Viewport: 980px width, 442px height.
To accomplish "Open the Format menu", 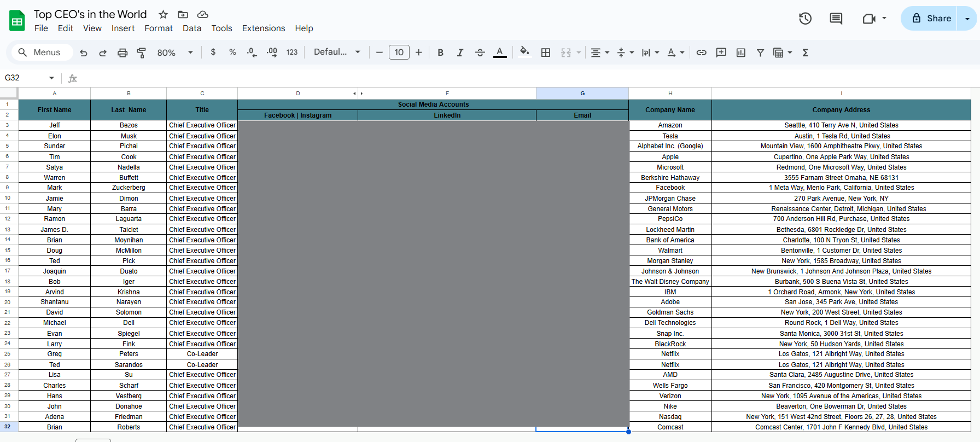I will tap(159, 28).
